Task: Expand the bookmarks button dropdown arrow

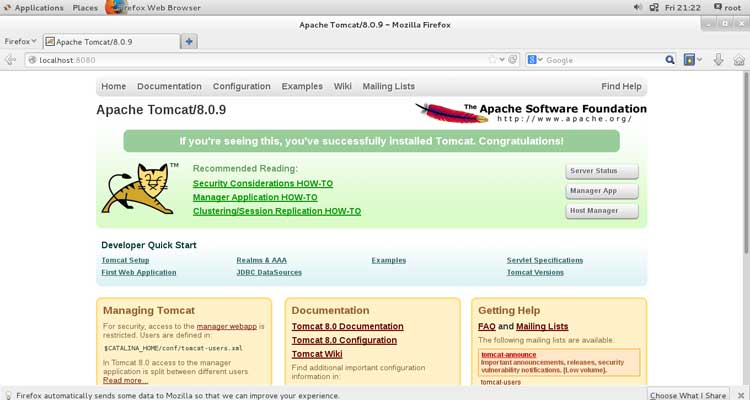Action: pyautogui.click(x=700, y=60)
